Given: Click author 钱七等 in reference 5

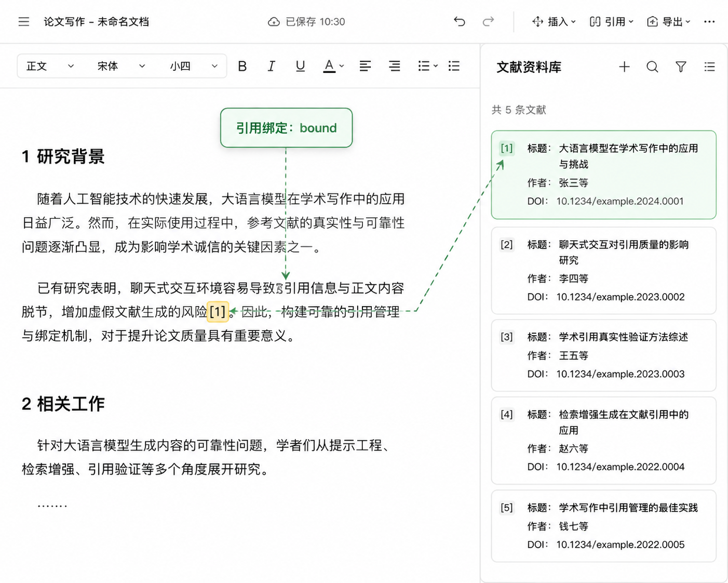Looking at the screenshot, I should tap(573, 526).
